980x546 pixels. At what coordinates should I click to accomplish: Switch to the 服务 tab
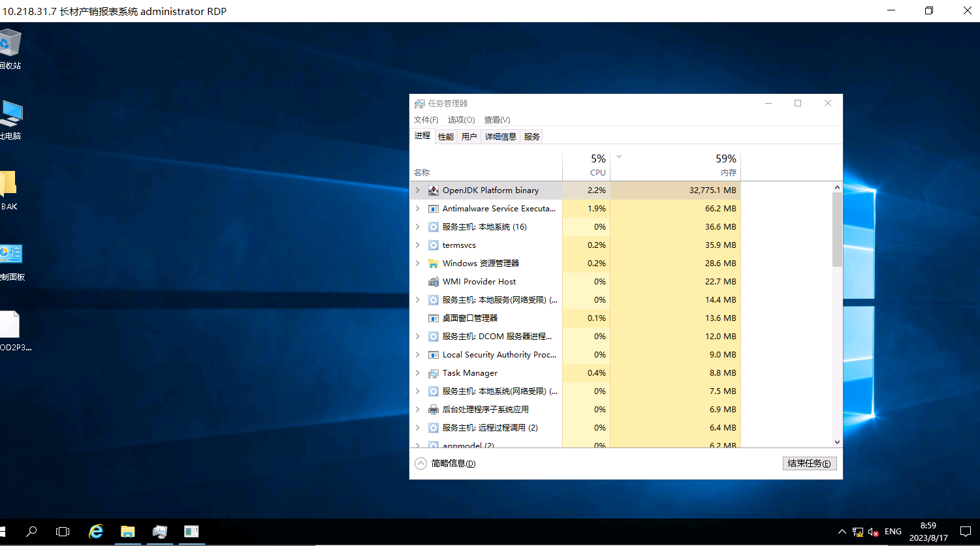tap(532, 136)
